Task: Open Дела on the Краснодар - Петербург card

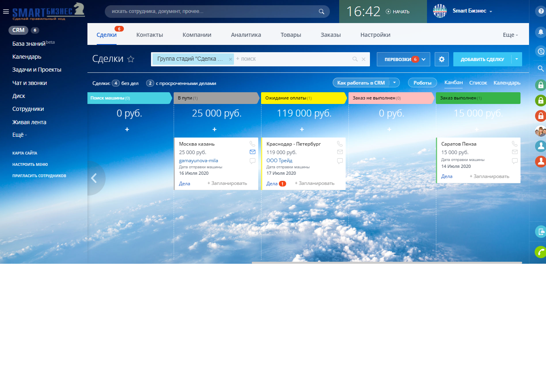Action: point(272,184)
